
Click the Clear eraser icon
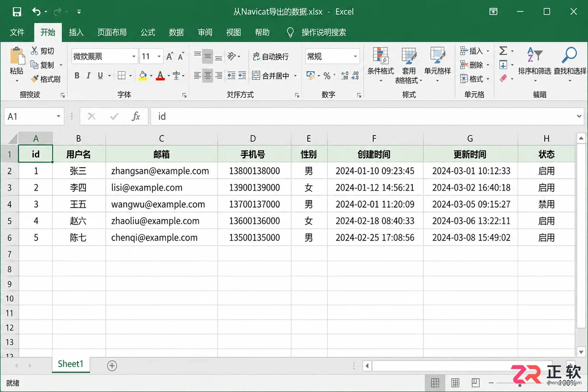point(503,78)
